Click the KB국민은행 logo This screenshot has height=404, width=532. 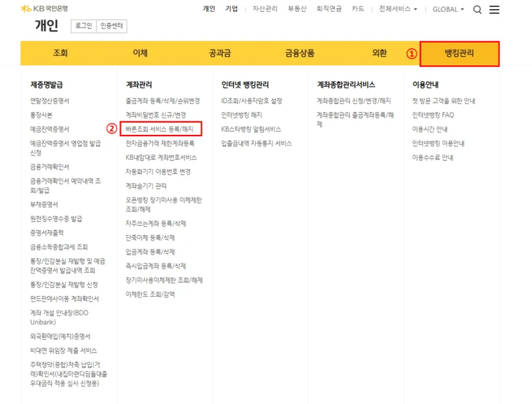44,8
